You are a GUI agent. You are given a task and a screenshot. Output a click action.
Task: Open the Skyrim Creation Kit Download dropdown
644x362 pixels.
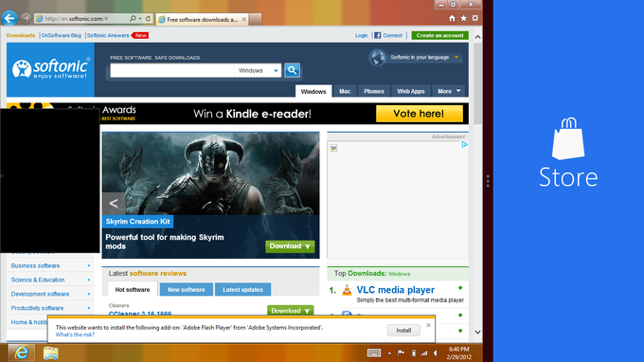point(290,246)
